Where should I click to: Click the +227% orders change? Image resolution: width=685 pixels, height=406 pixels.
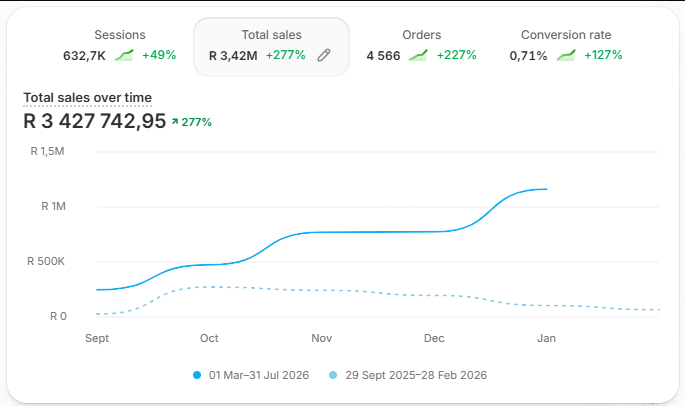pyautogui.click(x=457, y=55)
